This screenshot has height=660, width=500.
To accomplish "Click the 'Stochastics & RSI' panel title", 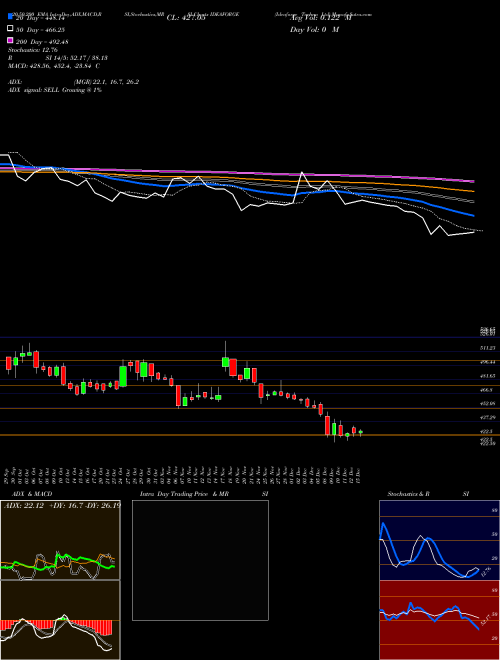I will (428, 494).
